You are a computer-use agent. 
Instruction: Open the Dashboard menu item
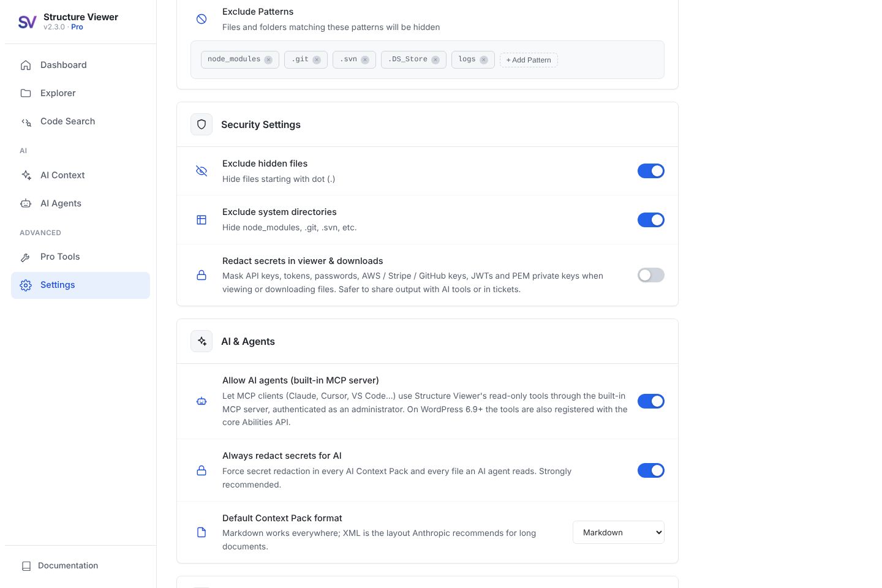coord(80,65)
